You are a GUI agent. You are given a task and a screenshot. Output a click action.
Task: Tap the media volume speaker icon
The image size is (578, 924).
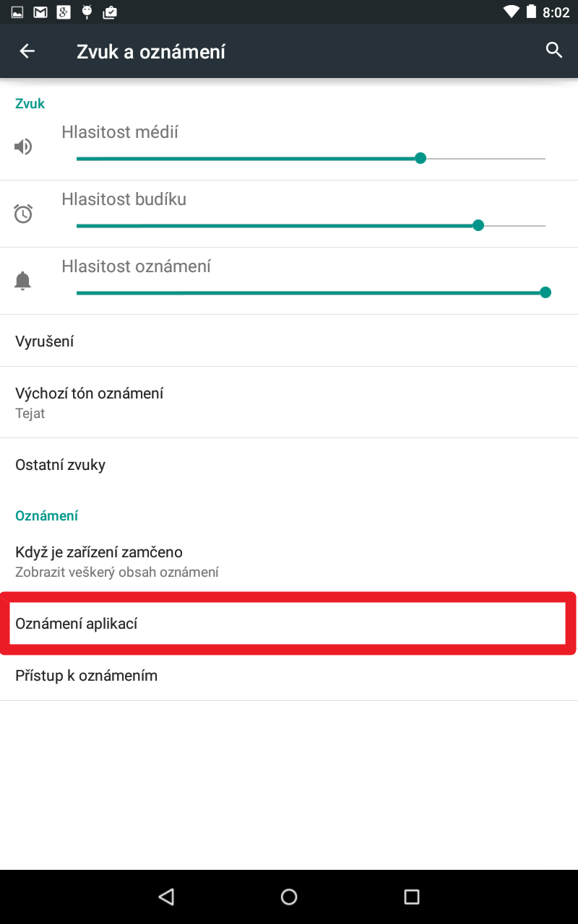pyautogui.click(x=24, y=147)
